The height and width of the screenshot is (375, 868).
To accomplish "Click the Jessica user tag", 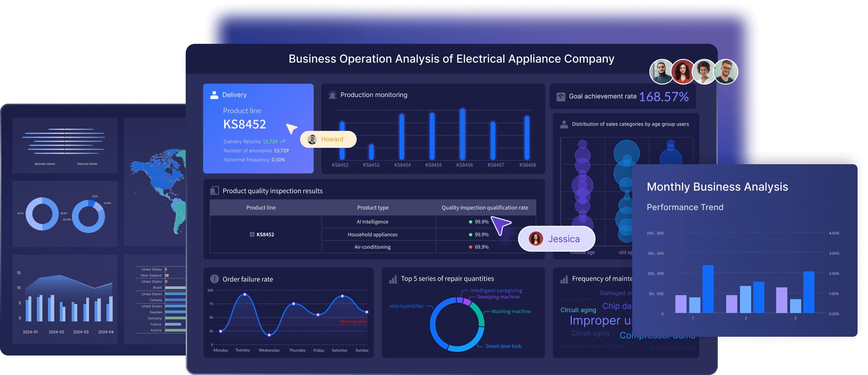I will pyautogui.click(x=556, y=239).
